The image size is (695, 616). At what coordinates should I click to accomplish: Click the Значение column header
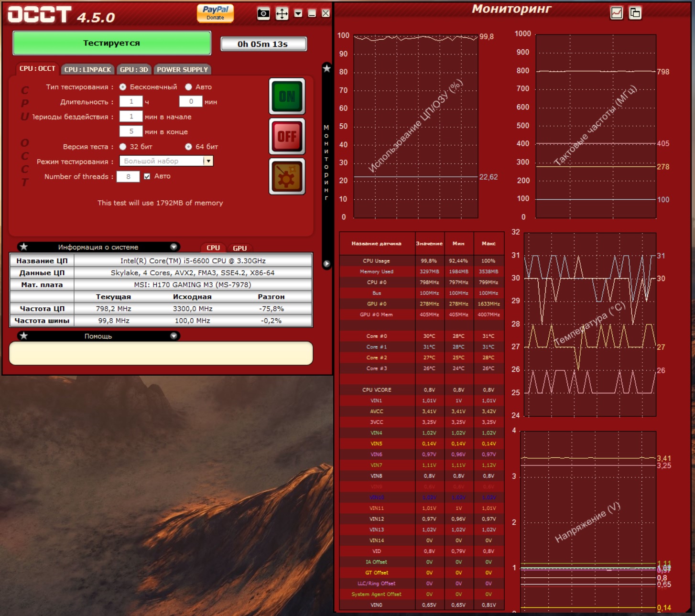[429, 244]
